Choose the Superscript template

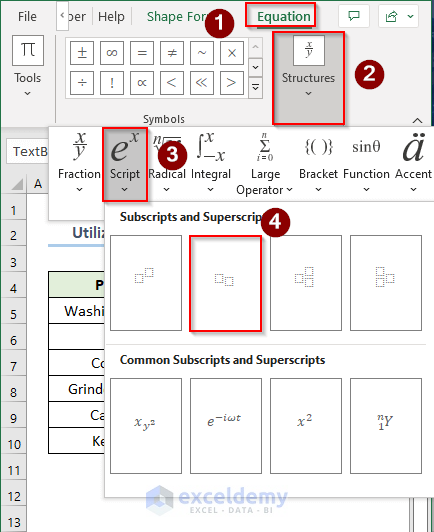[x=146, y=283]
